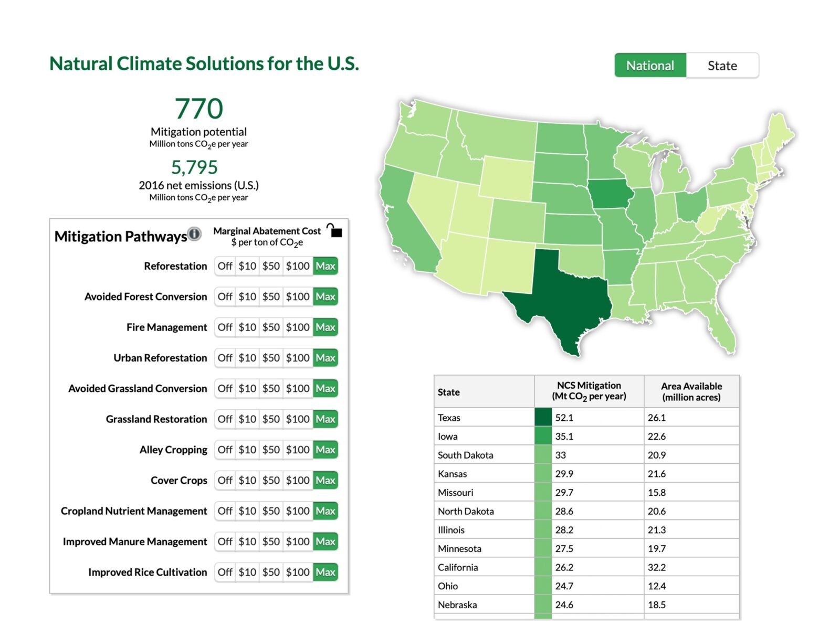Select Max for Avoided Grassland Conversion
Viewport: 840px width, 637px height.
click(x=325, y=389)
